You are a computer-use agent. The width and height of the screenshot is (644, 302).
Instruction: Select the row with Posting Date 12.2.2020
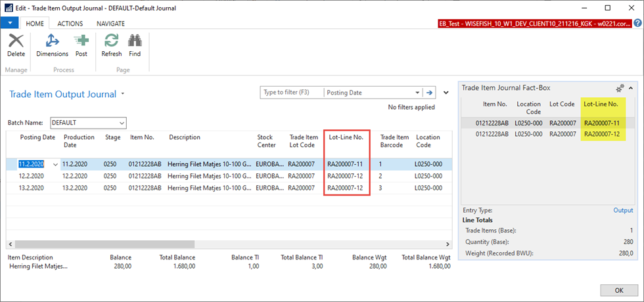tap(31, 176)
